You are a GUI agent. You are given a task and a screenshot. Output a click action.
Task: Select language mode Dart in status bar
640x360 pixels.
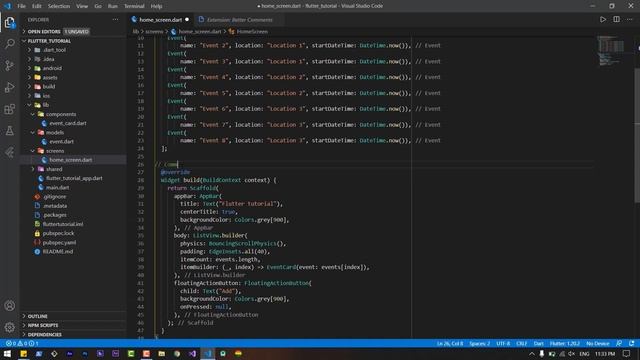pyautogui.click(x=538, y=343)
